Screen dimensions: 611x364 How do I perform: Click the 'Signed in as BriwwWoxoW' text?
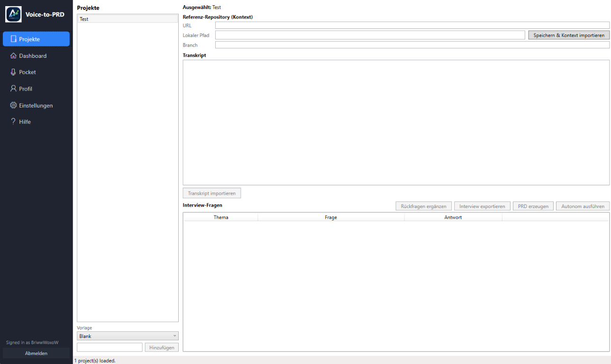(x=32, y=342)
